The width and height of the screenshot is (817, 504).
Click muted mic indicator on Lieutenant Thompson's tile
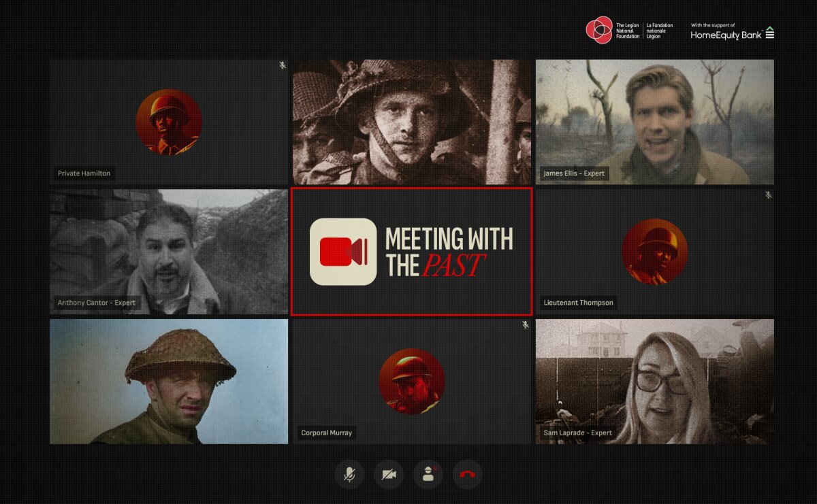[x=768, y=195]
